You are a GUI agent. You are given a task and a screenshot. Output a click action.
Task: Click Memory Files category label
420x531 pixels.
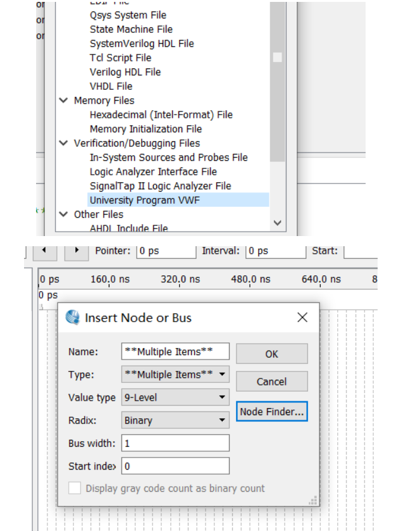tap(104, 101)
